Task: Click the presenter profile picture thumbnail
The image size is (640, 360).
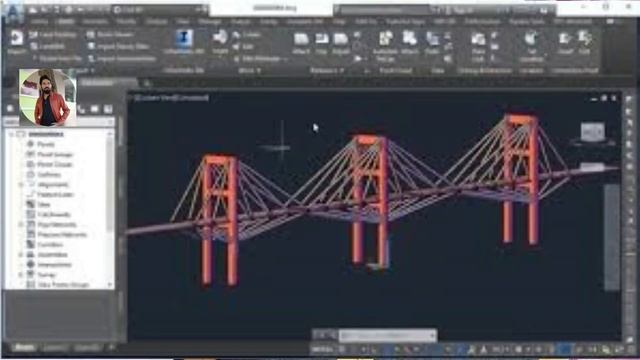Action: tap(47, 98)
